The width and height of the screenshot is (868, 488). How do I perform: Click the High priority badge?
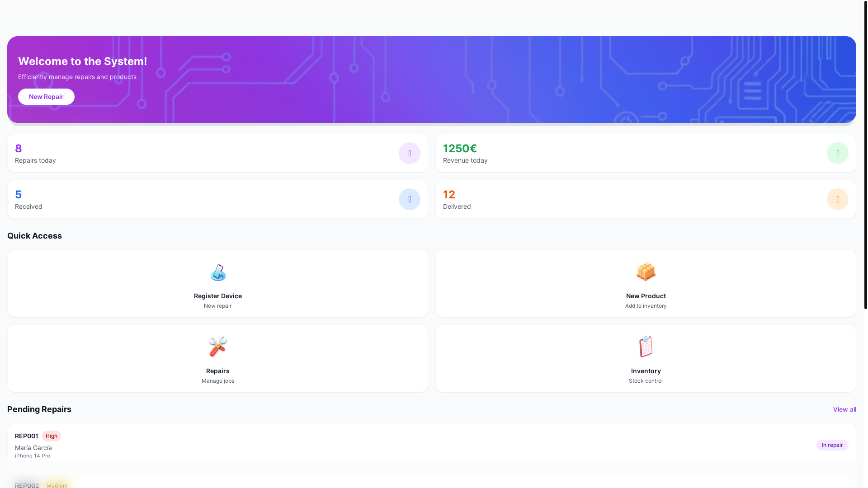tap(52, 436)
